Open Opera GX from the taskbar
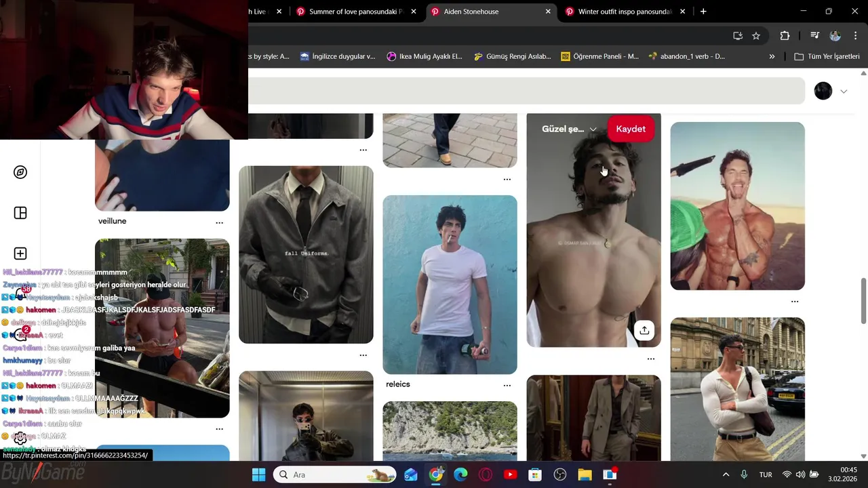 (485, 474)
